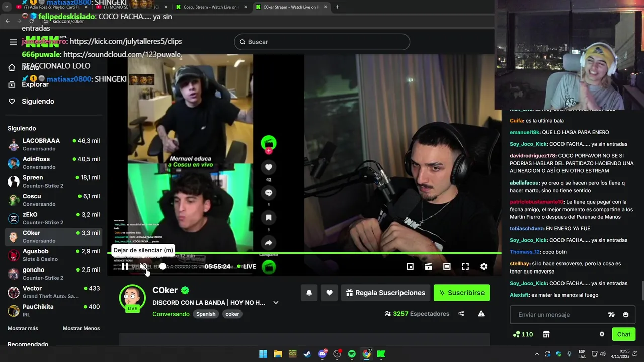Reload the page in the browser
Viewport: 644px width, 362px height.
[32, 21]
